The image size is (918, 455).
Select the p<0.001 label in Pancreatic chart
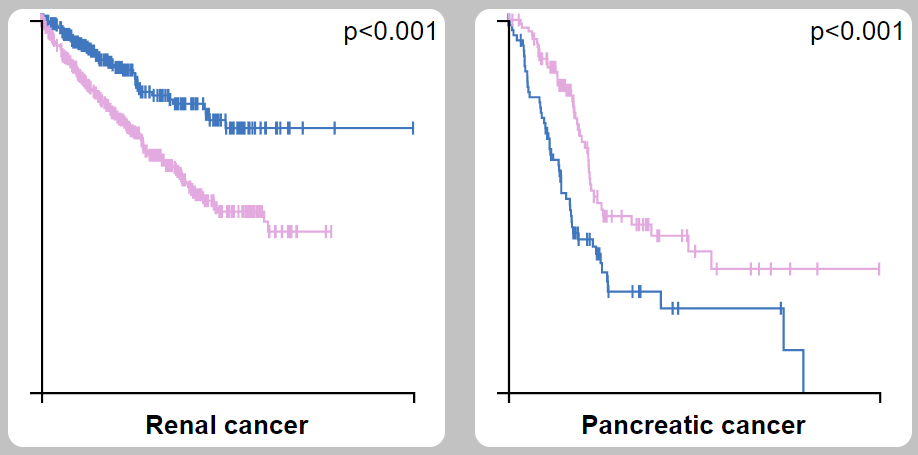click(x=857, y=32)
